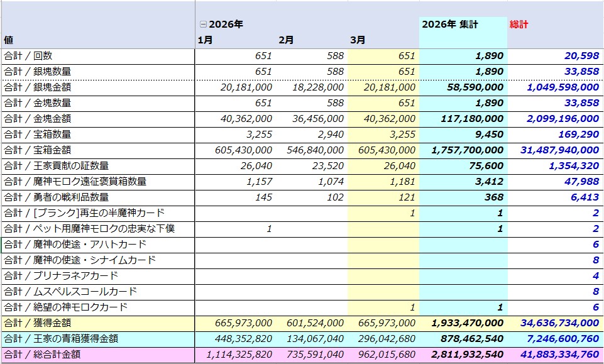Select the 2月 column header
604x364 pixels.
(x=286, y=40)
